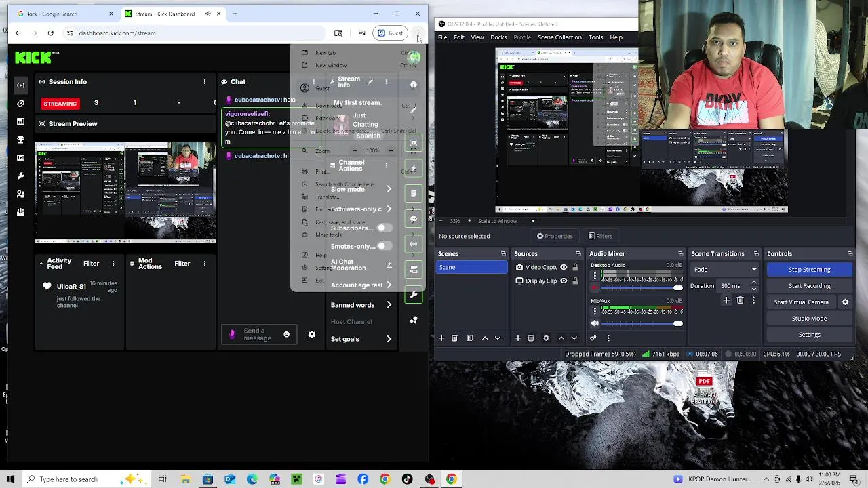Open chat settings gear beside message box
Image resolution: width=868 pixels, height=488 pixels.
pyautogui.click(x=312, y=335)
